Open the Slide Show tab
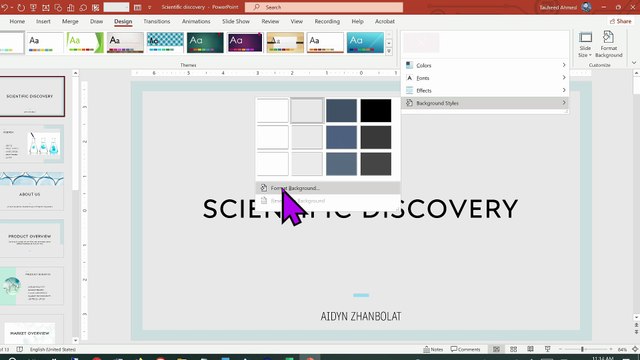640x360 pixels. point(236,21)
